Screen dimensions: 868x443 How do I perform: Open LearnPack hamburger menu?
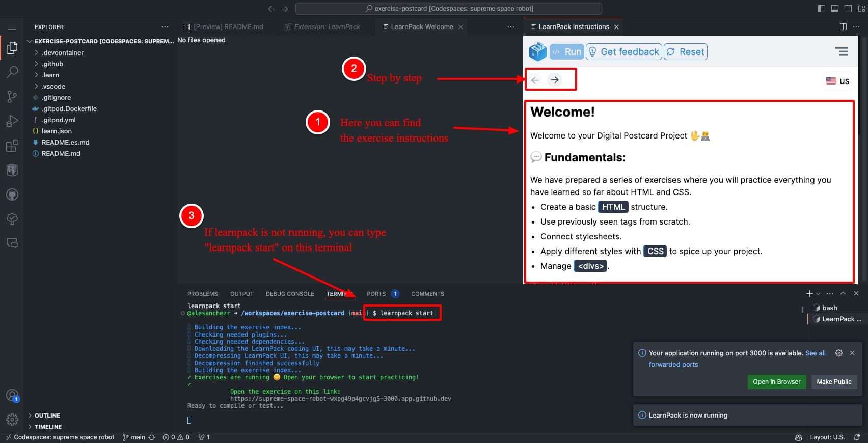click(x=842, y=51)
